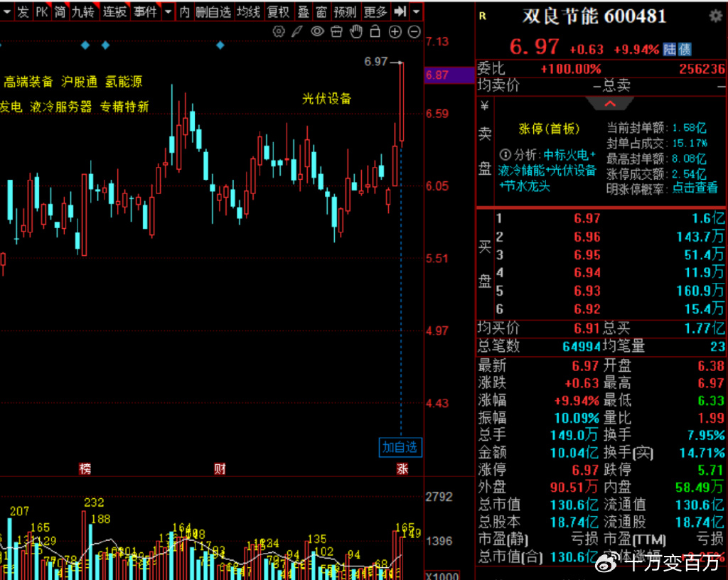This screenshot has width=728, height=580.
Task: Select the drawing pen tool icon
Action: (x=298, y=31)
